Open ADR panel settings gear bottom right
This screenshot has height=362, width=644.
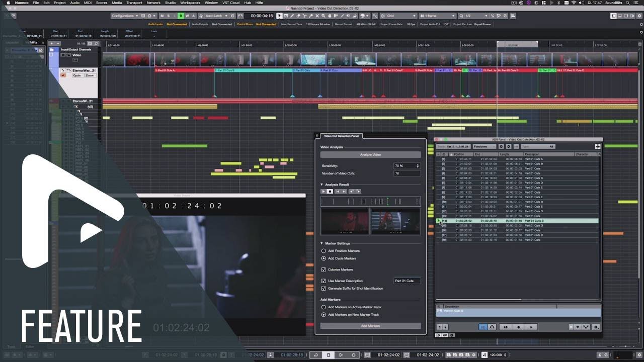coord(596,327)
